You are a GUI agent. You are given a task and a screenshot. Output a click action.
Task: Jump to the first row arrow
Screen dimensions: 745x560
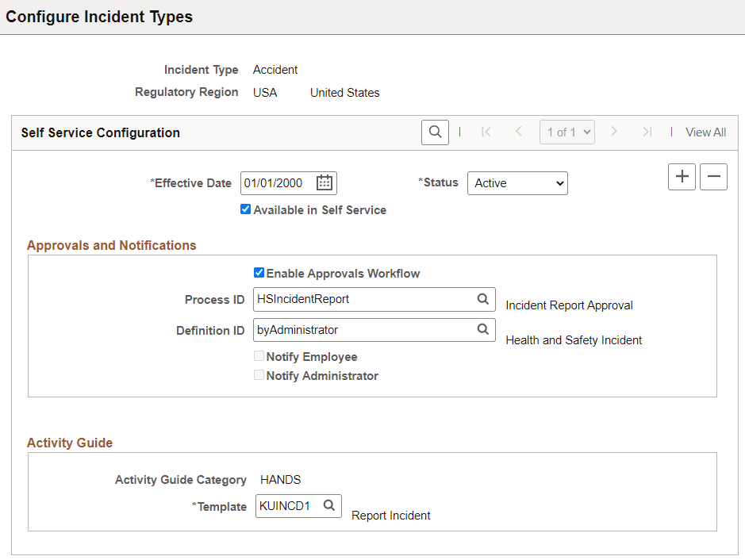[x=486, y=132]
